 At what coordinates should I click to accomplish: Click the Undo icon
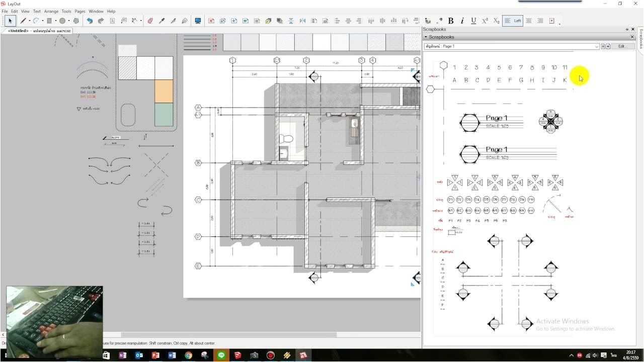tap(90, 21)
